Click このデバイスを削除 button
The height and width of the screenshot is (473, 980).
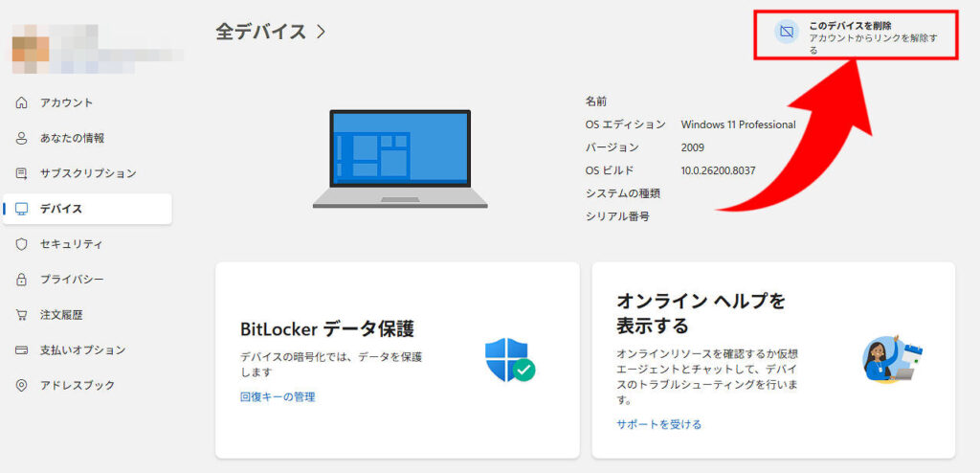pyautogui.click(x=857, y=35)
